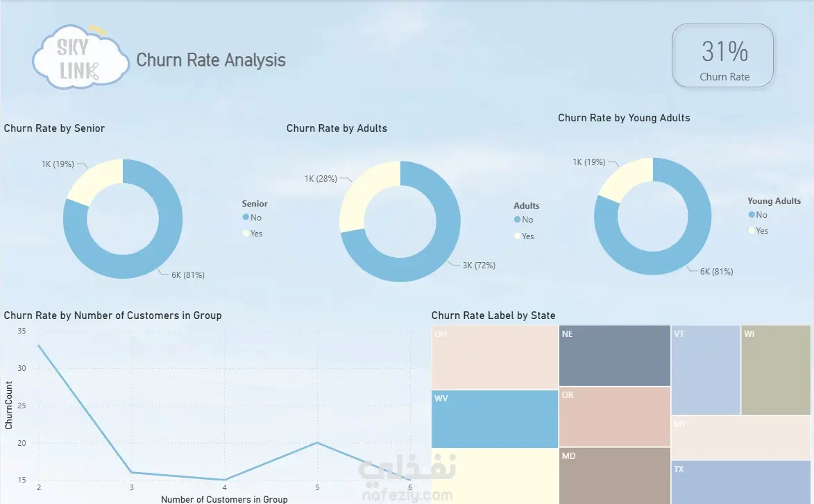
Task: Select the NE tile in the treemap
Action: point(615,356)
